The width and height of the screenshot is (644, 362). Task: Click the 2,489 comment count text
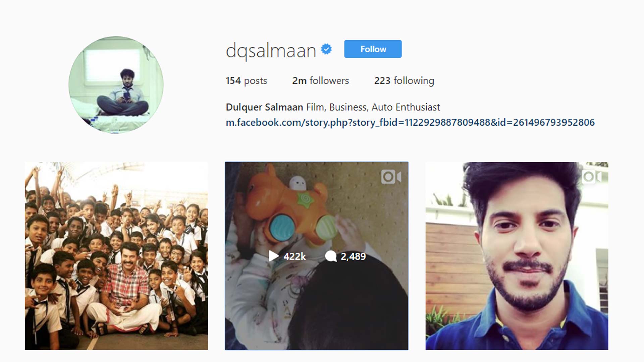point(353,256)
